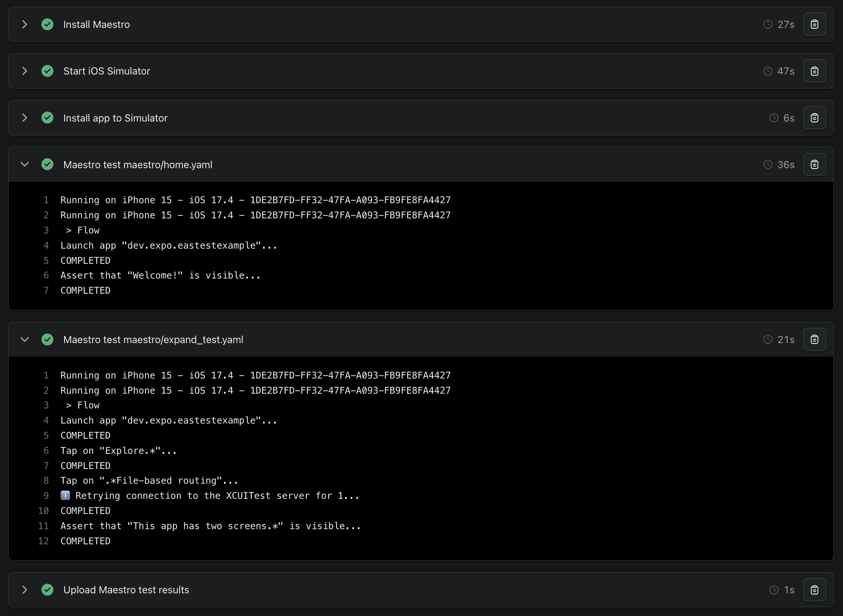Viewport: 843px width, 616px height.
Task: Click the success check on Upload Maestro test results
Action: tap(47, 590)
